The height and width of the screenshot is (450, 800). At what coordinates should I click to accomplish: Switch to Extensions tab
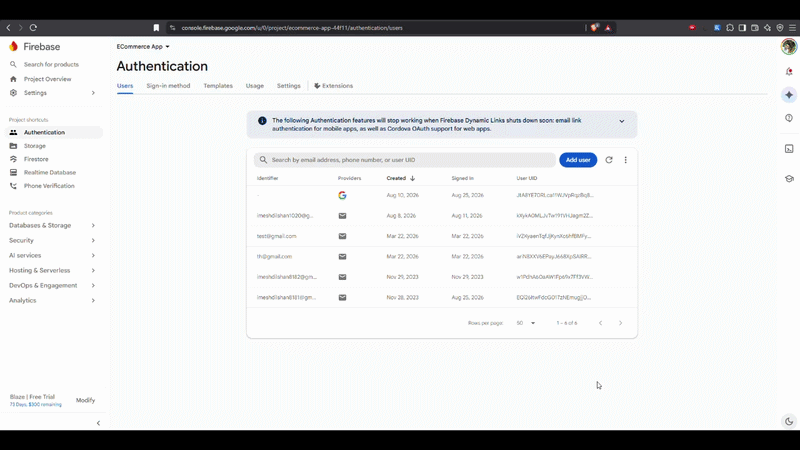(334, 86)
